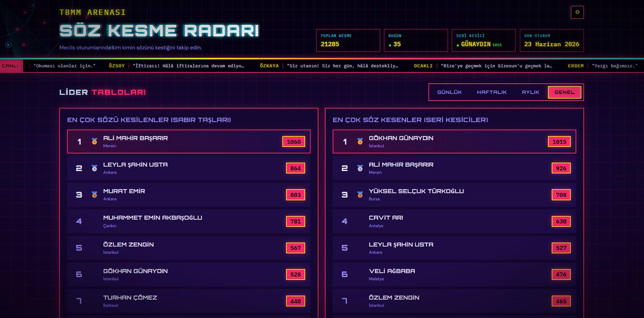The image size is (644, 318).
Task: Select the Turhan Çömez row
Action: [189, 301]
